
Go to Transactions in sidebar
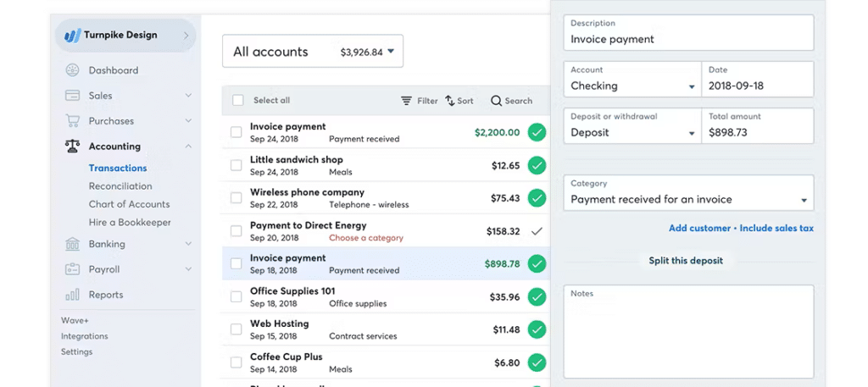pyautogui.click(x=118, y=168)
